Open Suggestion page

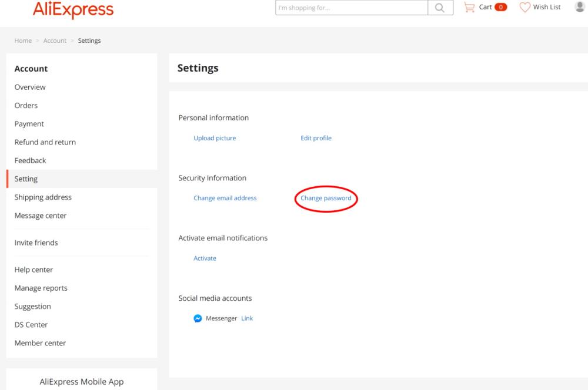[x=32, y=307]
